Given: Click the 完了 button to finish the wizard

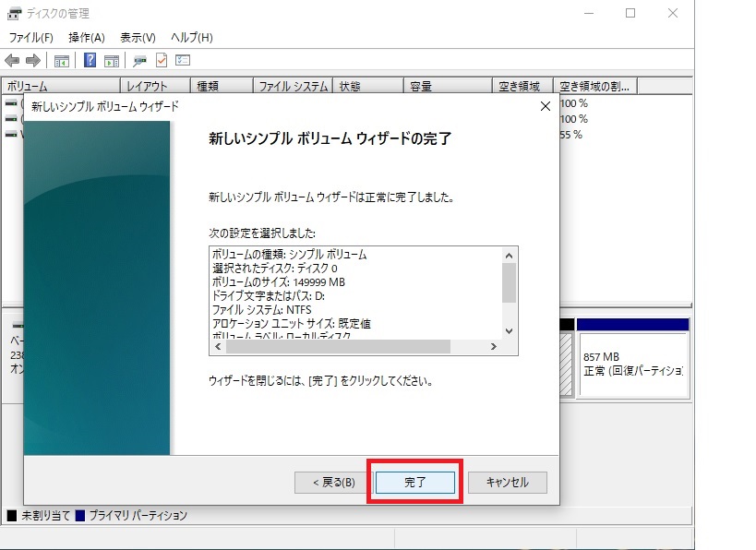Looking at the screenshot, I should [414, 482].
